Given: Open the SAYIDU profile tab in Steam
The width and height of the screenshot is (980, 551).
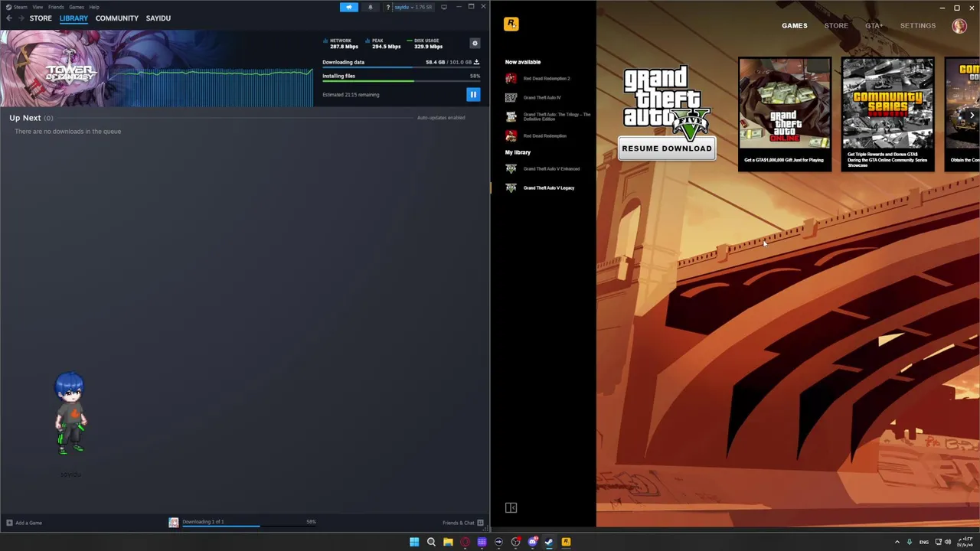Looking at the screenshot, I should click(158, 18).
